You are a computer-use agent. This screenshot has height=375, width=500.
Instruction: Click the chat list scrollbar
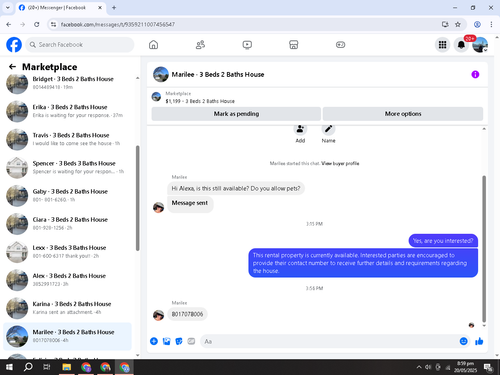[x=137, y=198]
